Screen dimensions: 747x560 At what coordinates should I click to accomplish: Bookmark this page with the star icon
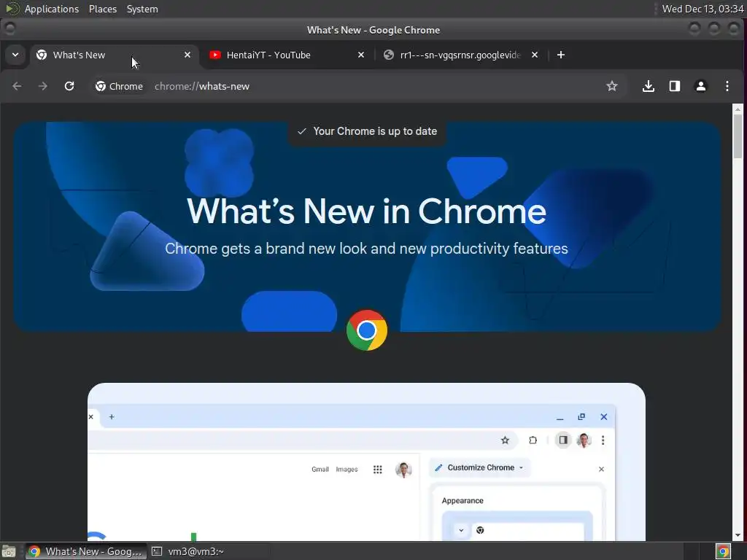point(612,86)
